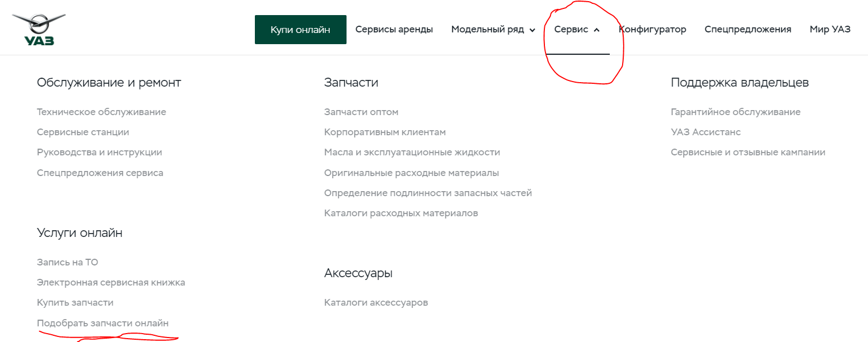Open the Конфигуратор menu item

click(x=652, y=30)
